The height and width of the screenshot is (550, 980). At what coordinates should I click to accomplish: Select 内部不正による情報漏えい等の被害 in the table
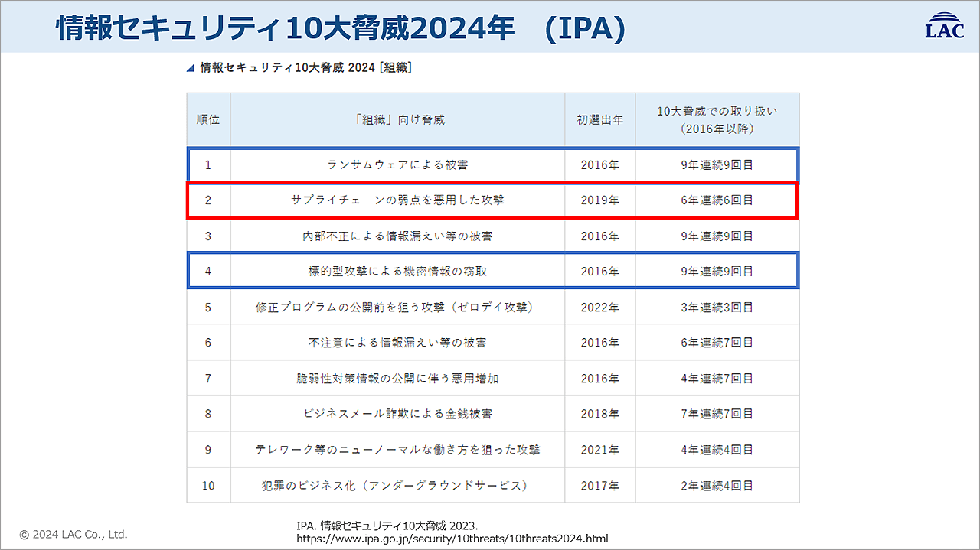(x=397, y=236)
